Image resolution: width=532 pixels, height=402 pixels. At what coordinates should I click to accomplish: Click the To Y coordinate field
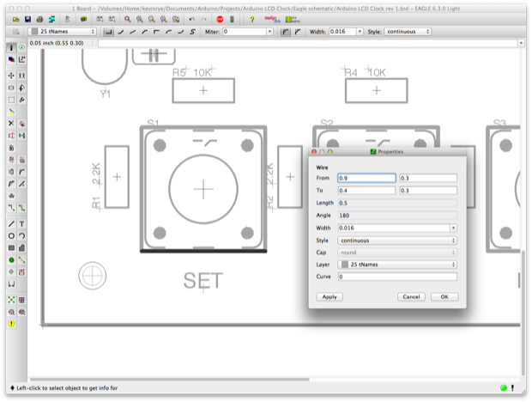click(428, 191)
